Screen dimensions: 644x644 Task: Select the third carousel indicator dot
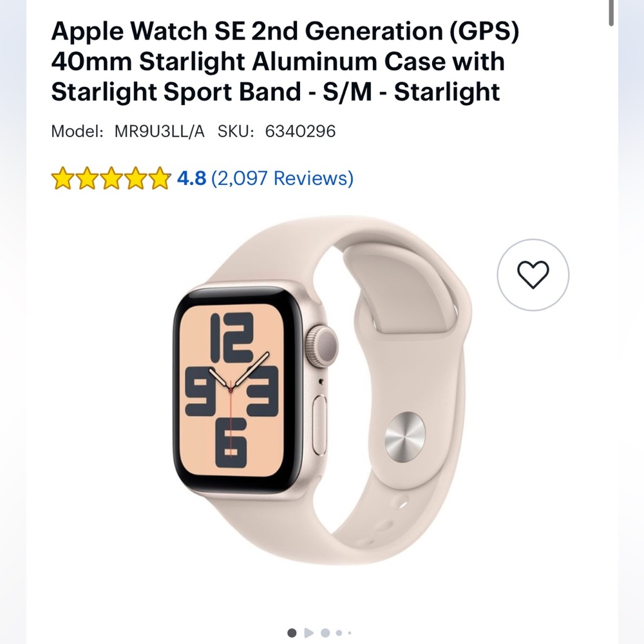point(325,632)
